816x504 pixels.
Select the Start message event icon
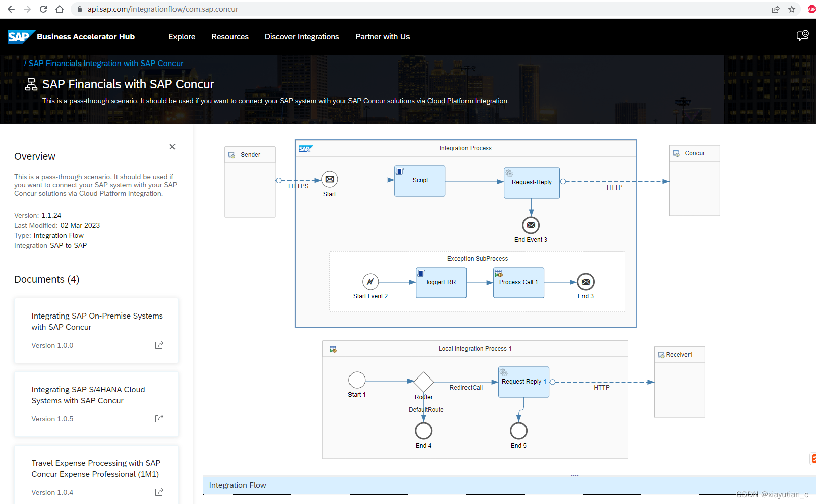point(330,179)
